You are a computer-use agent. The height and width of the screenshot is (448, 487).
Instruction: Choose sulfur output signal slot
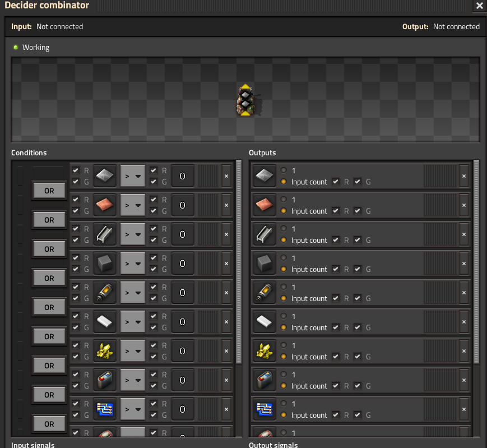coord(265,351)
